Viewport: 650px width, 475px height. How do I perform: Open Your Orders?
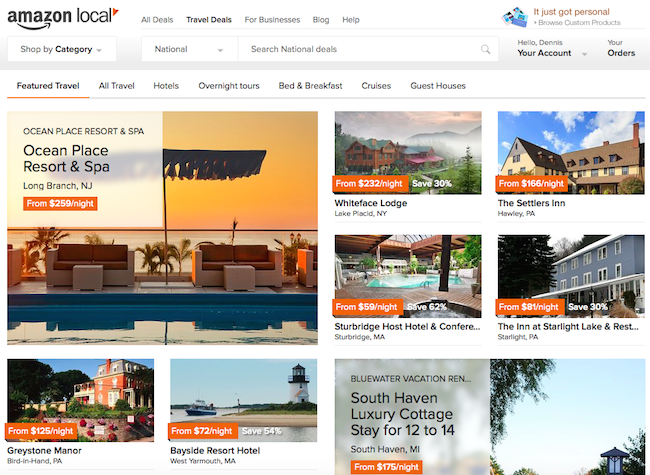click(x=621, y=48)
